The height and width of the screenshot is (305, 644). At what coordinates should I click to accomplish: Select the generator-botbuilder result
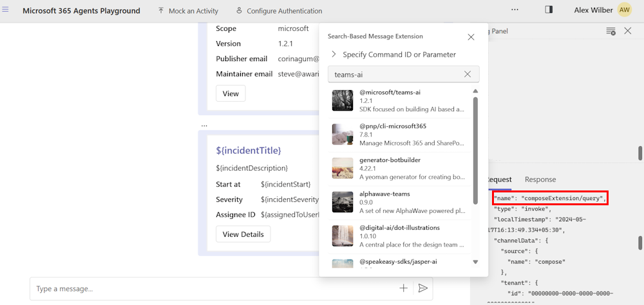pos(401,169)
